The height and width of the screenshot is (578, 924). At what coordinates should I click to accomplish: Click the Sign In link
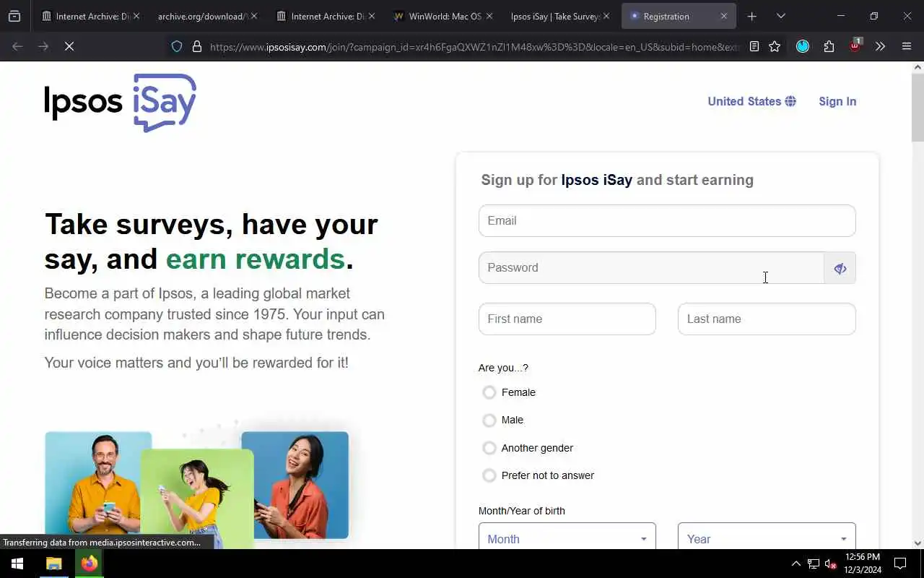[x=837, y=101]
